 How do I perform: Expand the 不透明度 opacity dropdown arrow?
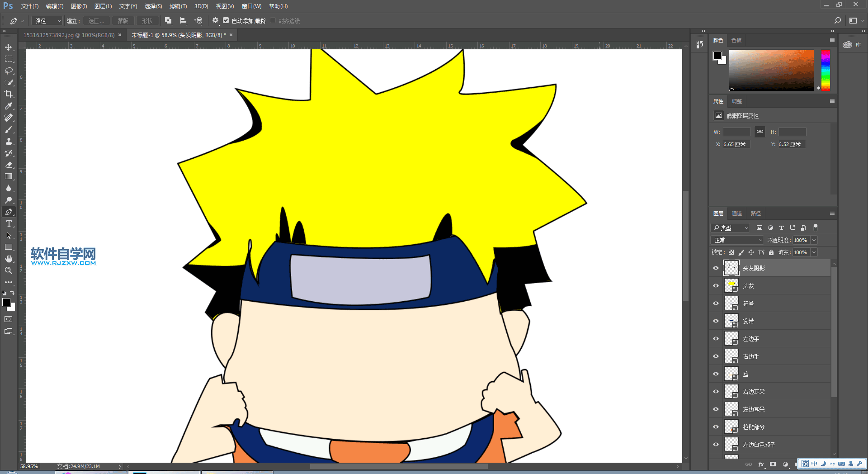coord(814,240)
